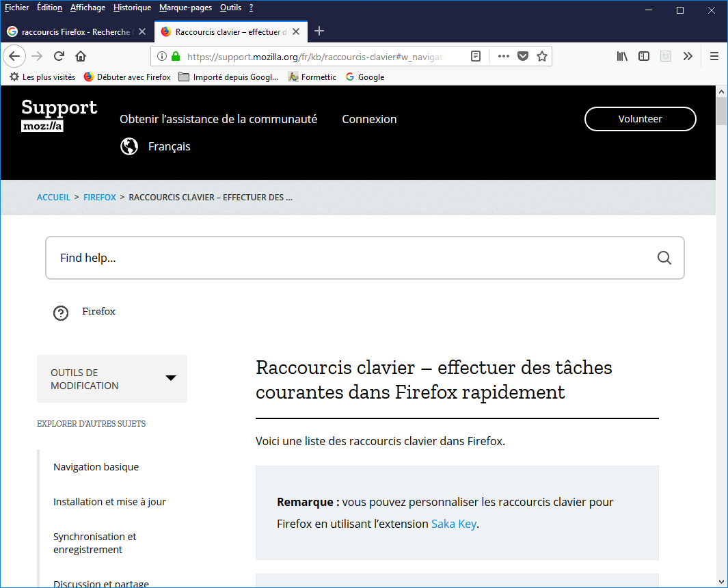728x588 pixels.
Task: Close the Raccourcis clavier tab
Action: tap(296, 31)
